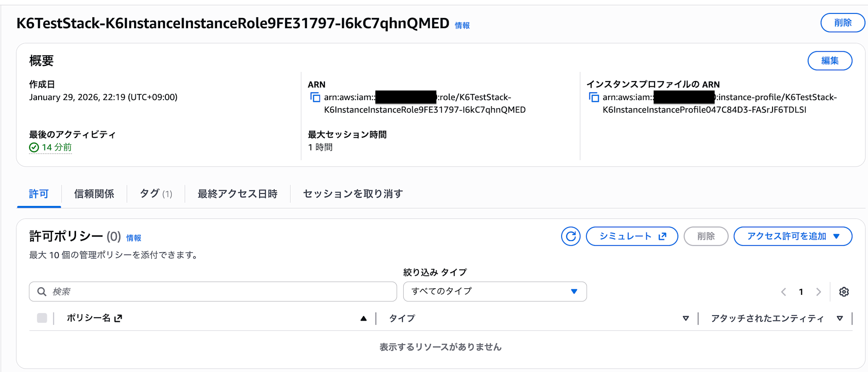Open the タグ (1) tab
Viewport: 868px width, 372px height.
[x=156, y=194]
